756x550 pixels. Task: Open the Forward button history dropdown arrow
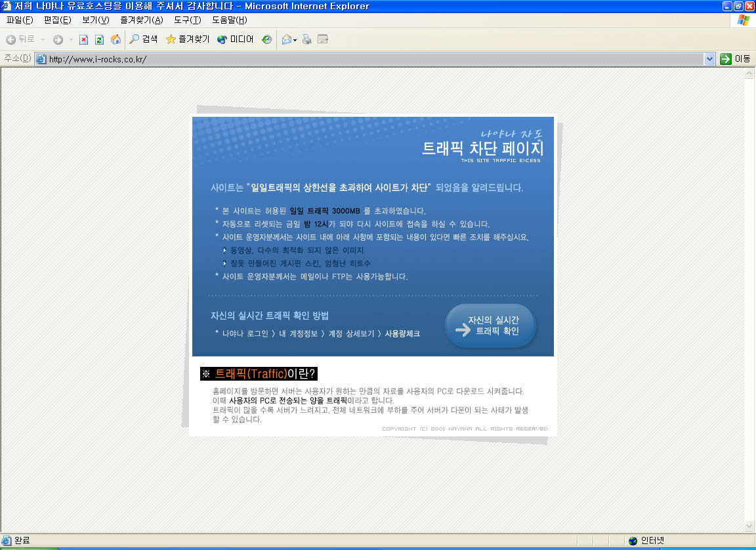point(71,39)
